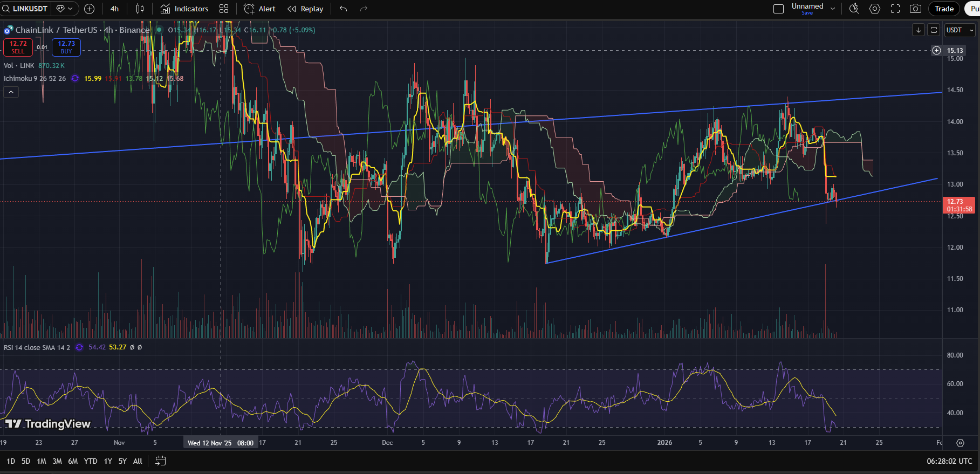Expand the Unnamed layout dropdown arrow
Image resolution: width=980 pixels, height=474 pixels.
click(x=833, y=9)
